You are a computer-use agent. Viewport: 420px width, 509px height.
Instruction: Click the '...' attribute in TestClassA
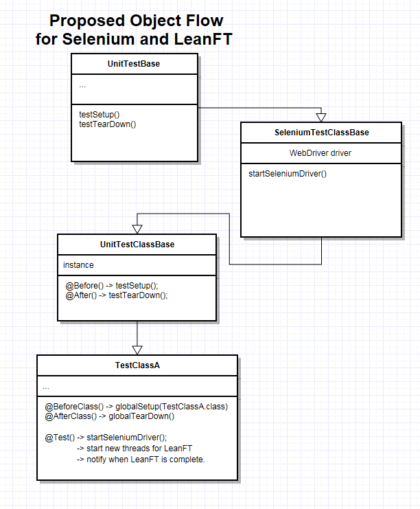(46, 387)
